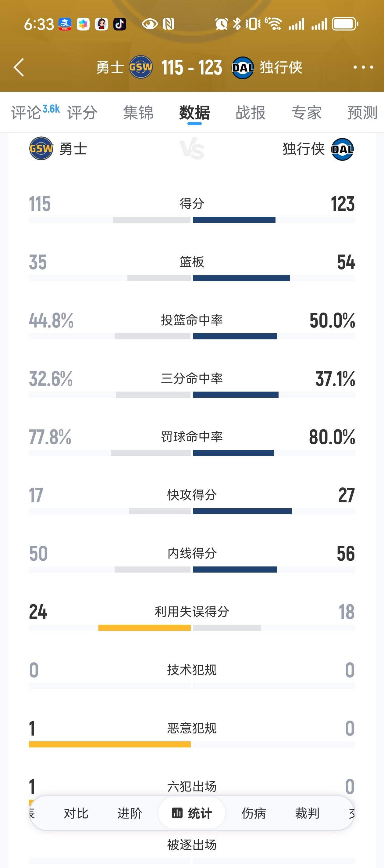384x868 pixels.
Task: Open the 战报 game report tab
Action: tap(251, 112)
